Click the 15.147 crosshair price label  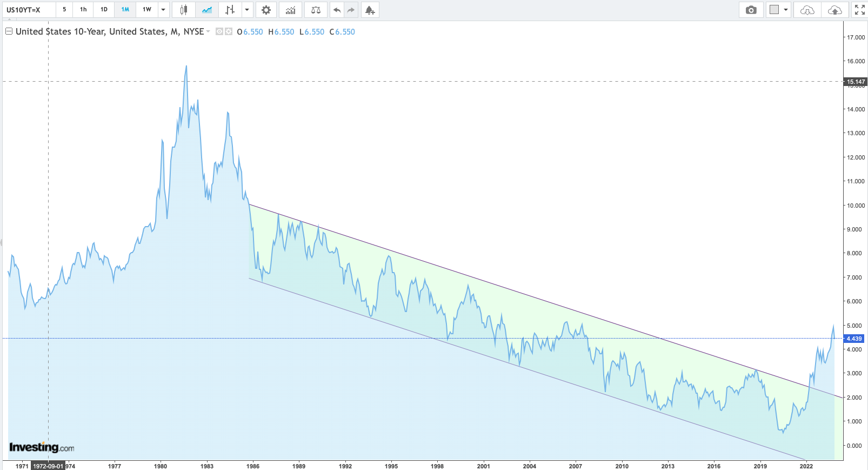pos(856,82)
